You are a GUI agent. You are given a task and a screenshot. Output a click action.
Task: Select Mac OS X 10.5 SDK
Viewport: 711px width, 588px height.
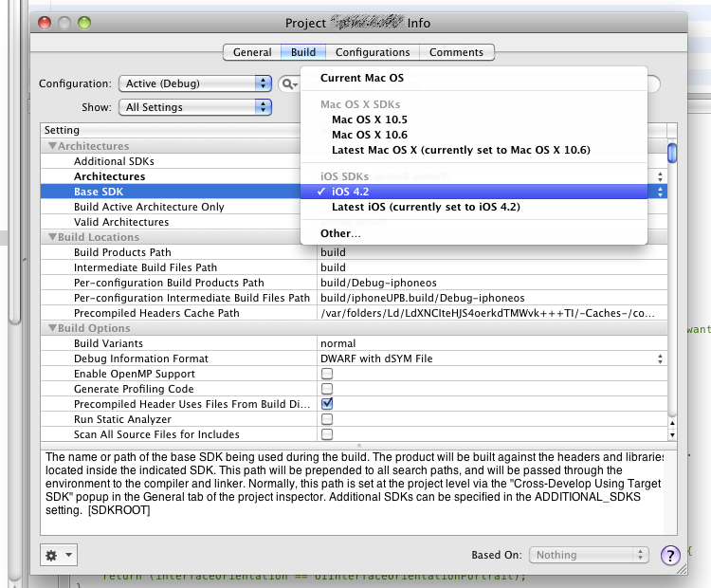click(474, 119)
